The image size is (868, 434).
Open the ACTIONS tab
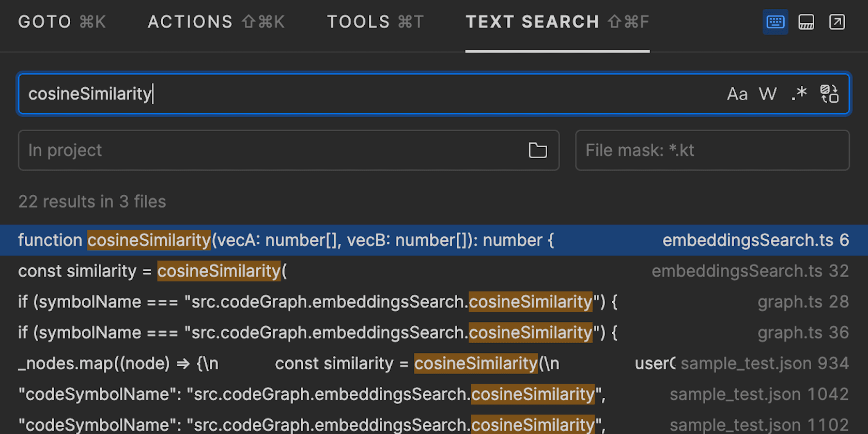[x=216, y=22]
